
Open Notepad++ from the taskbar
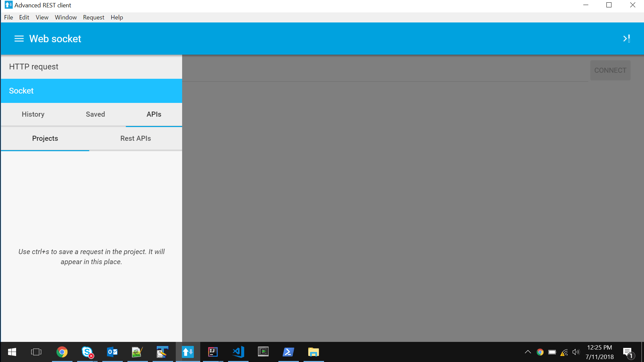point(138,352)
